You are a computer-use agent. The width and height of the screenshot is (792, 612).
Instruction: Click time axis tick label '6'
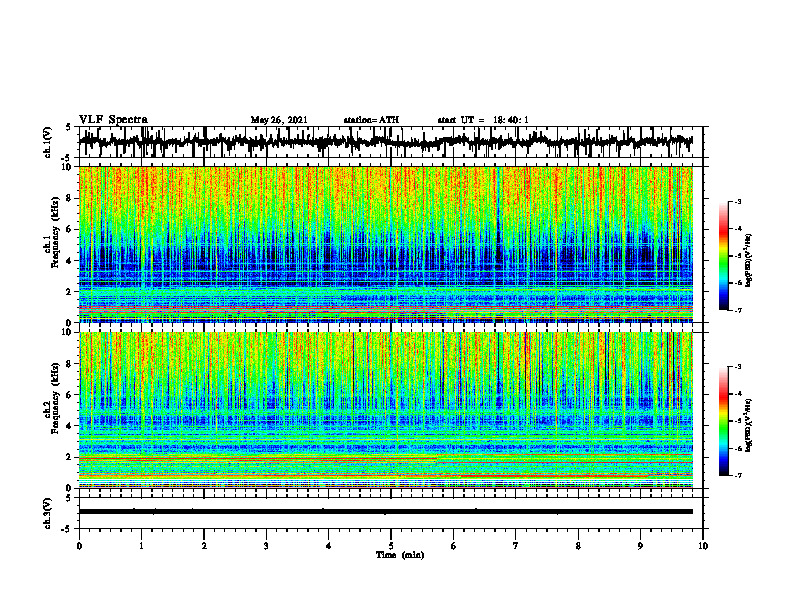click(454, 546)
